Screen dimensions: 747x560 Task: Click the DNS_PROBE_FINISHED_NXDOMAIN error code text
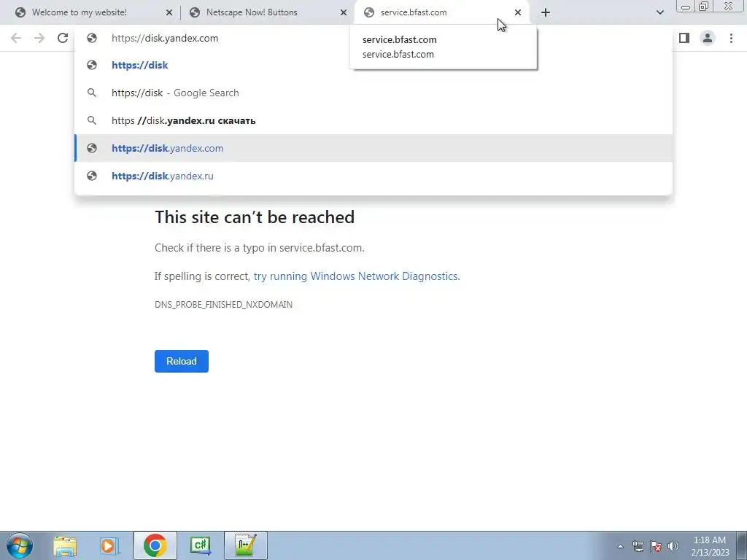223,304
